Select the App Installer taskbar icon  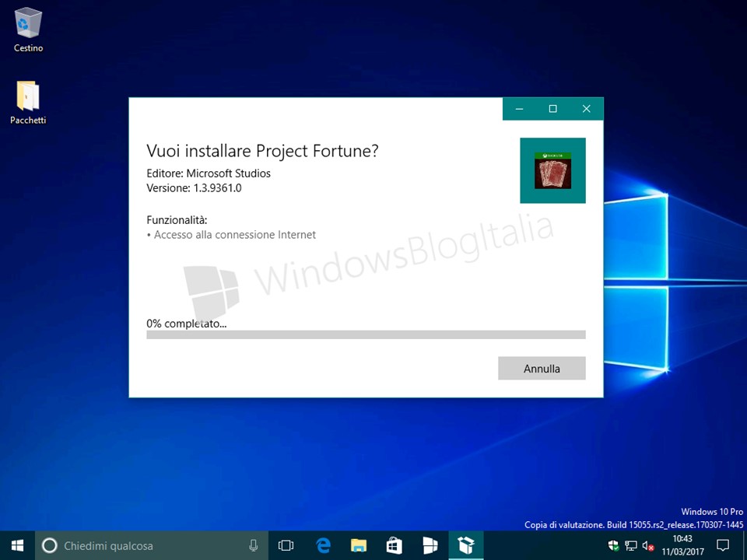[466, 546]
